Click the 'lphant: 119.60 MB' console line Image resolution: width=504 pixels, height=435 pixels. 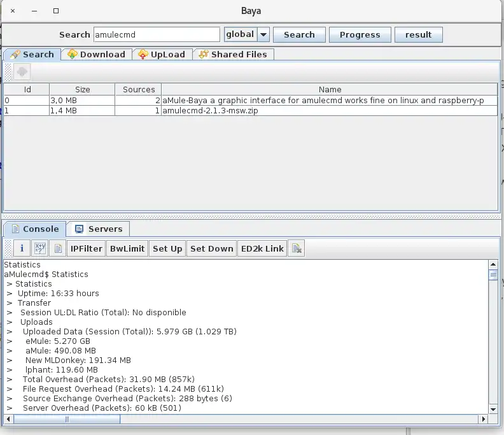click(x=61, y=370)
